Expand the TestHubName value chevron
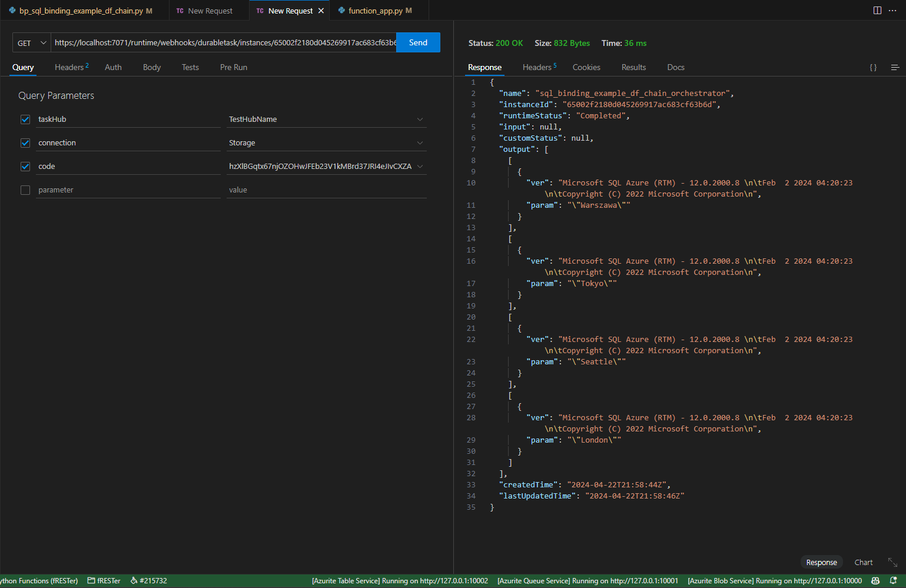The width and height of the screenshot is (906, 588). pos(420,119)
